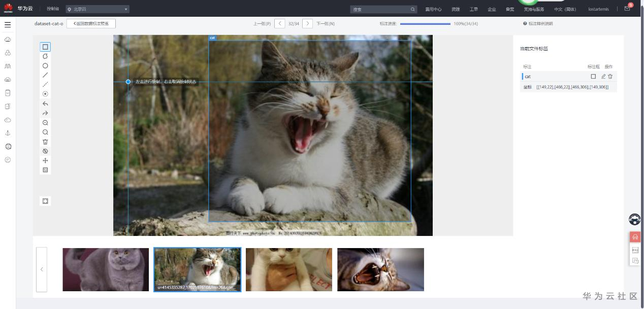Click the annotation progress bar
The height and width of the screenshot is (309, 644).
point(425,24)
